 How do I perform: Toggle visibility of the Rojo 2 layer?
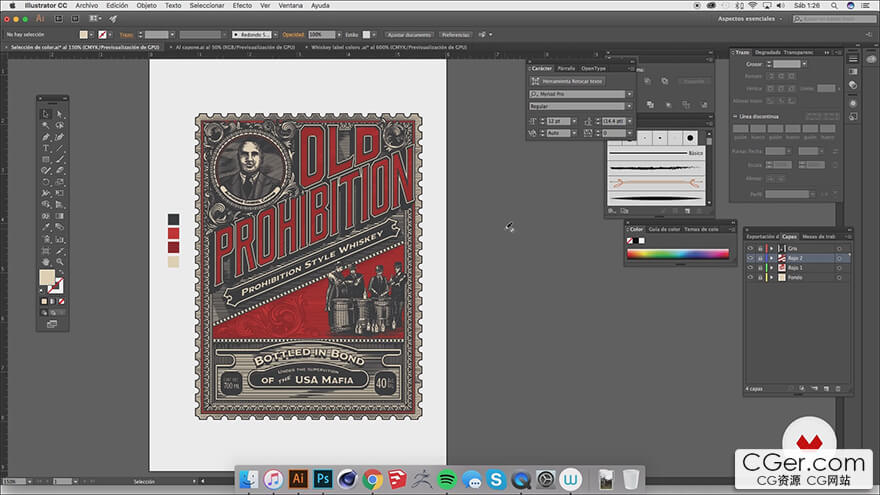point(750,258)
